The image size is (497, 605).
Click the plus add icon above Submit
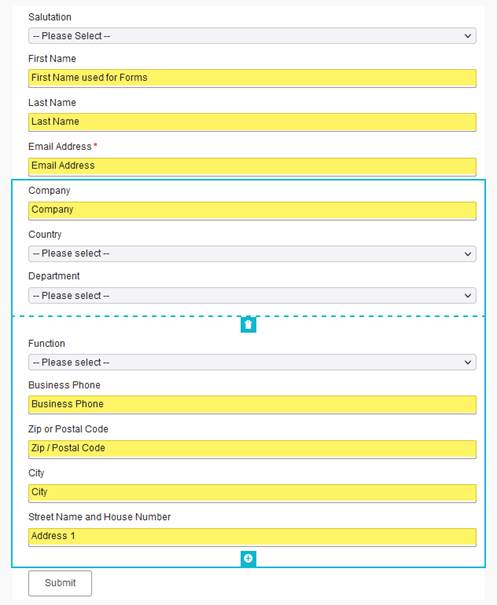coord(248,558)
